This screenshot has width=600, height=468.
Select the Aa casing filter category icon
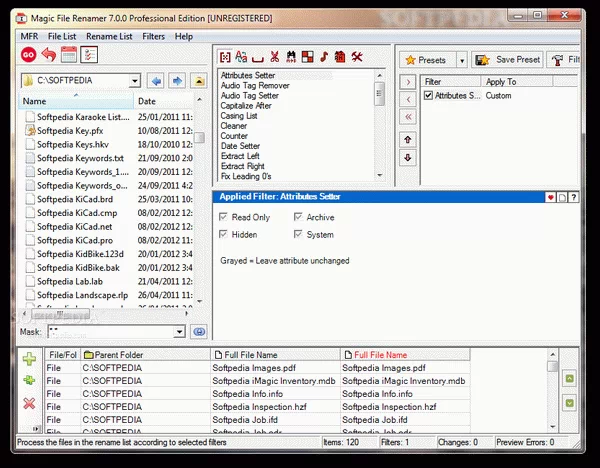[x=241, y=57]
